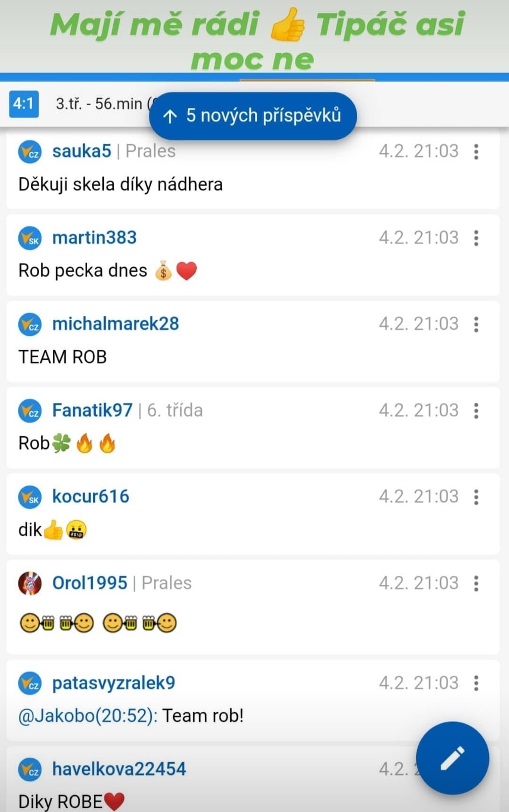Open three-dot menu on michalmarek28's post
This screenshot has width=509, height=812.
pyautogui.click(x=476, y=324)
